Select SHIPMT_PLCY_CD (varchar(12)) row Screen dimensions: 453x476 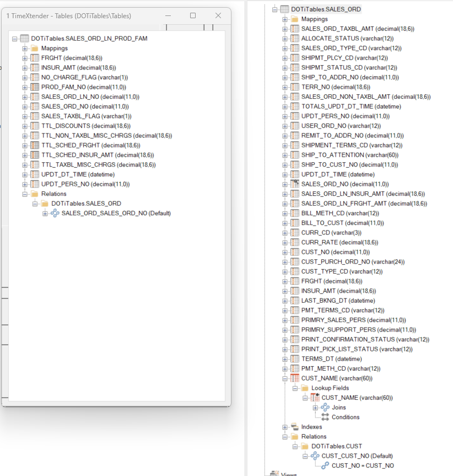(x=344, y=58)
